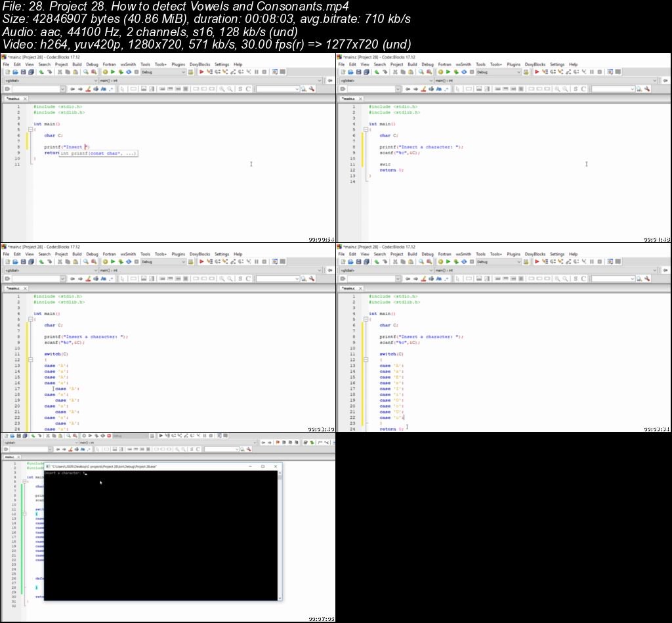The image size is (672, 623).
Task: Toggle the S button in the top-left frame toolbar
Action: (240, 89)
